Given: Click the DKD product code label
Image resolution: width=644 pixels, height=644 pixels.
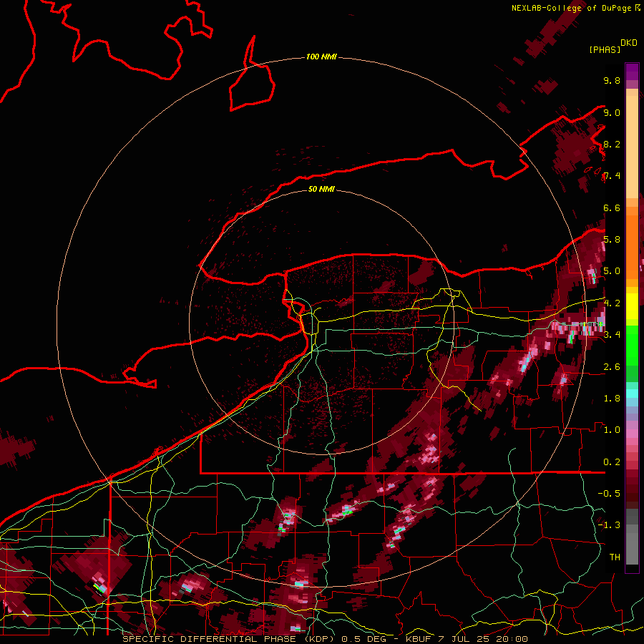Looking at the screenshot, I should [628, 43].
